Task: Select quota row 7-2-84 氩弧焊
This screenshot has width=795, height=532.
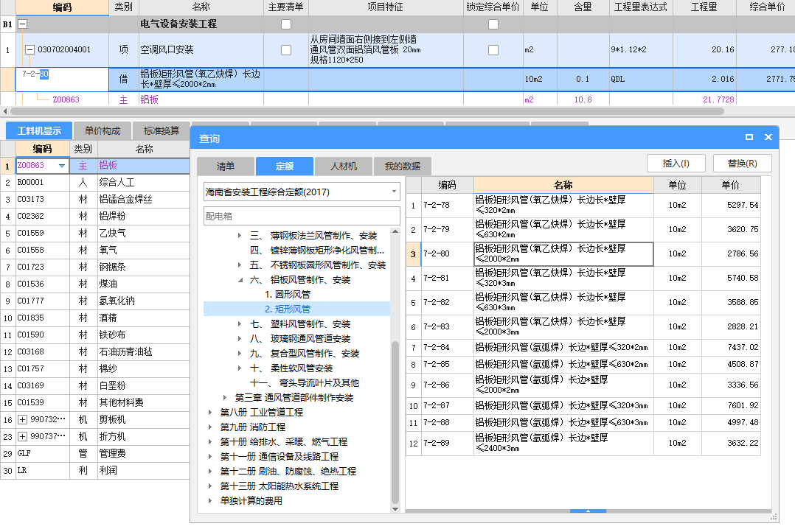Action: tap(583, 347)
